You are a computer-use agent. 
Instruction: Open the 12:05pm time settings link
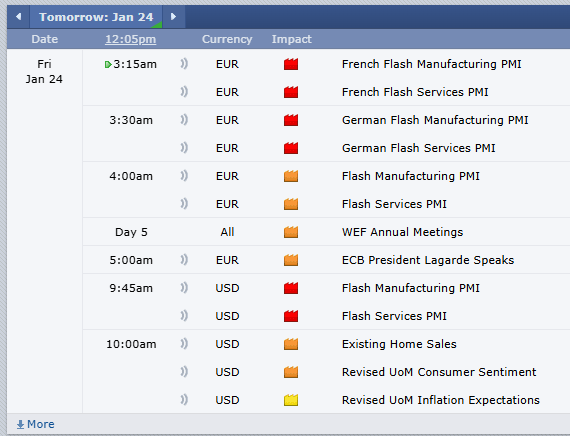(131, 39)
